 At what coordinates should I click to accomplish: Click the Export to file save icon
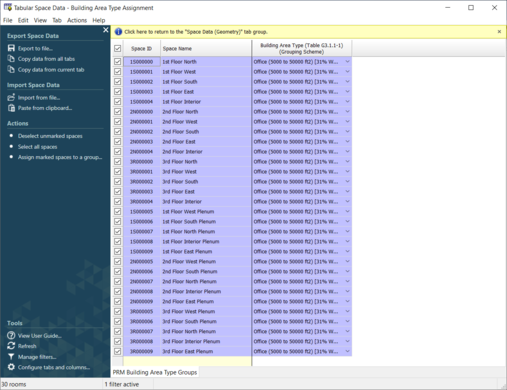point(11,48)
